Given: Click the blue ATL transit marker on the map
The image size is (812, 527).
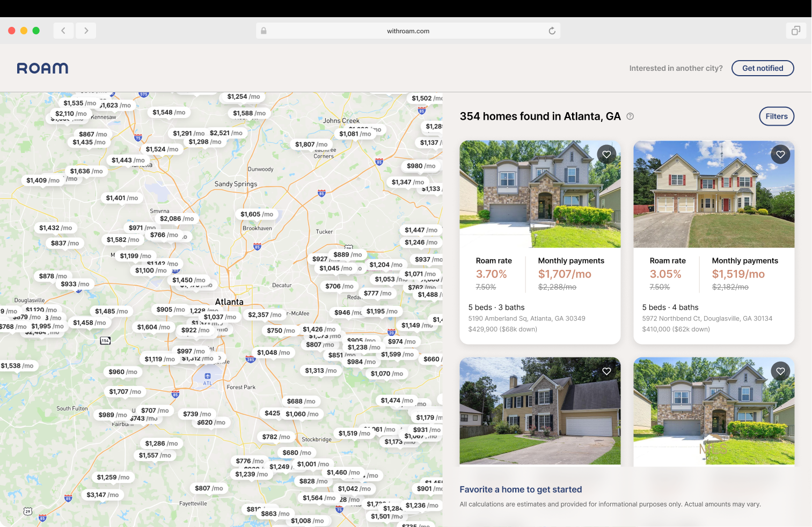Looking at the screenshot, I should (207, 375).
